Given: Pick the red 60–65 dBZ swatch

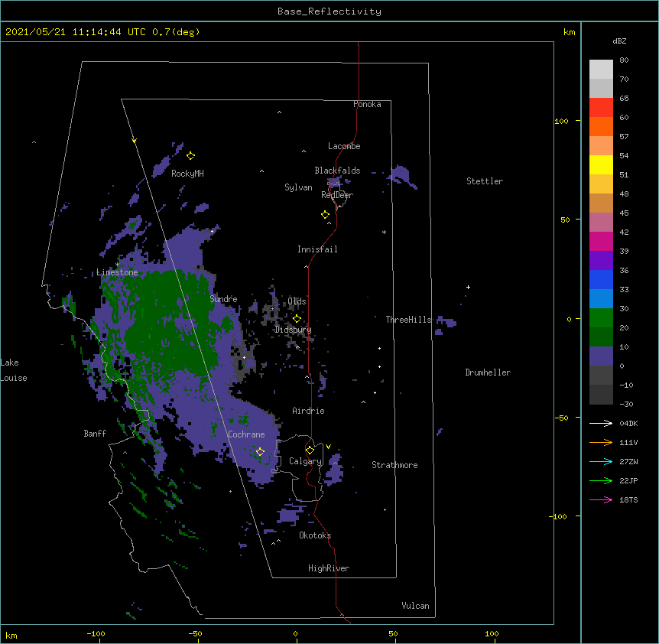Looking at the screenshot, I should click(601, 108).
